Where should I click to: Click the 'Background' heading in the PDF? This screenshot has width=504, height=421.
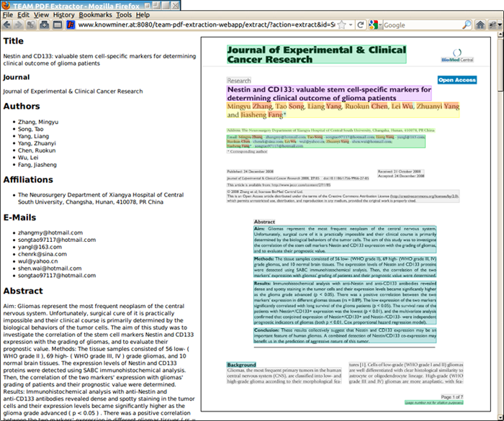241,365
